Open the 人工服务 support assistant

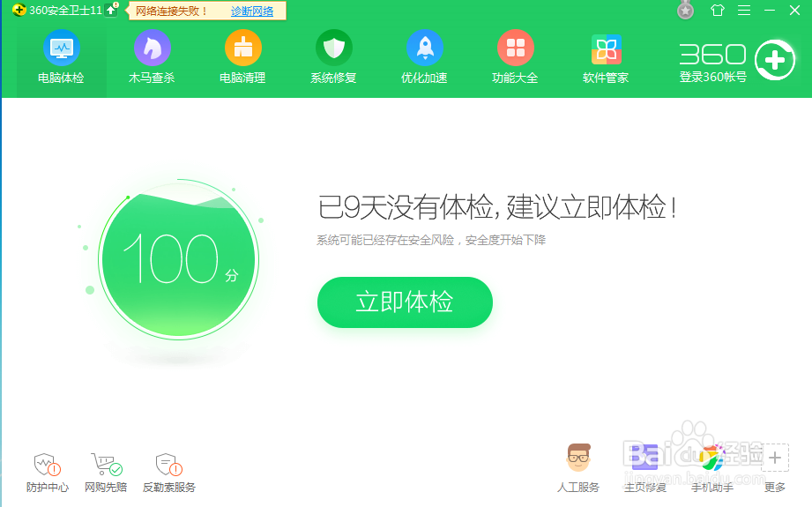(578, 468)
